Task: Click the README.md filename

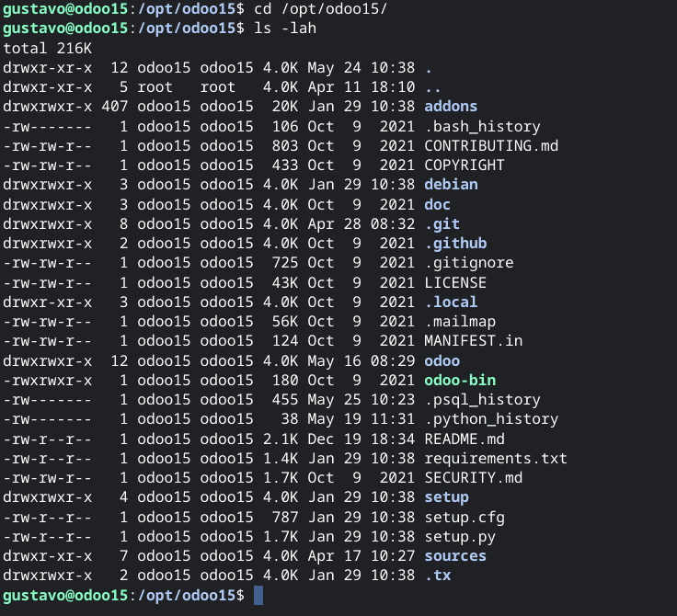Action: pos(465,439)
